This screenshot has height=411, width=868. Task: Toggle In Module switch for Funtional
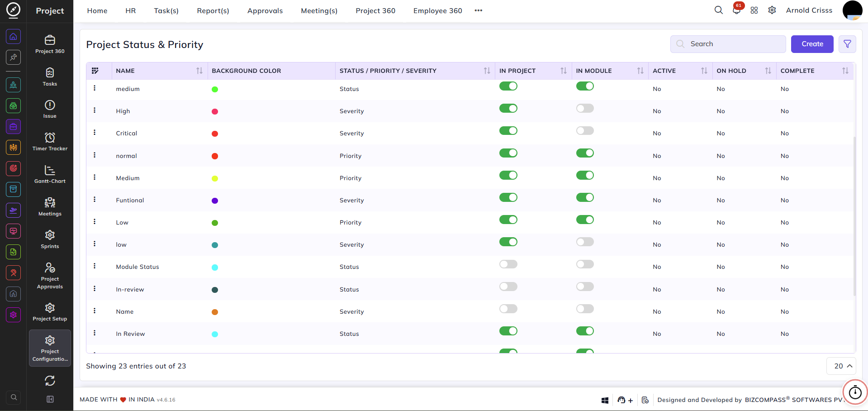(x=585, y=197)
